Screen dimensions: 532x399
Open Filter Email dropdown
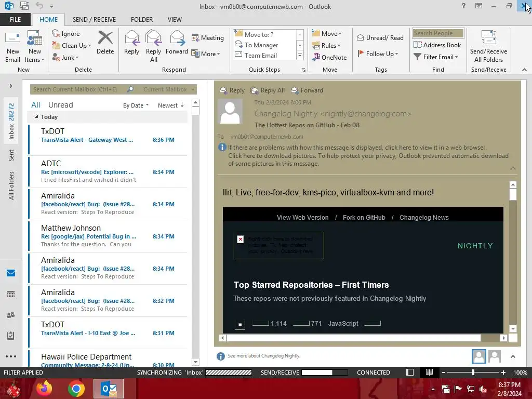[x=436, y=57]
